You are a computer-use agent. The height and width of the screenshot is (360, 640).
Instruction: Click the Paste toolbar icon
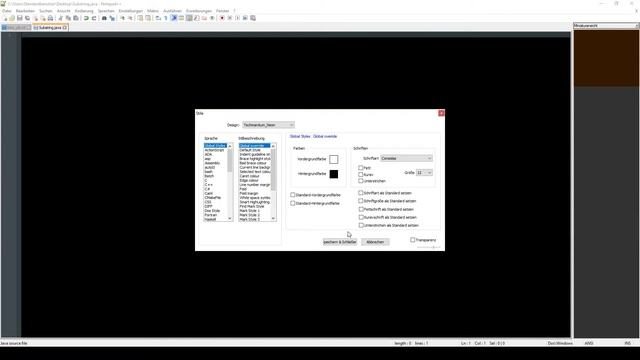pyautogui.click(x=76, y=18)
